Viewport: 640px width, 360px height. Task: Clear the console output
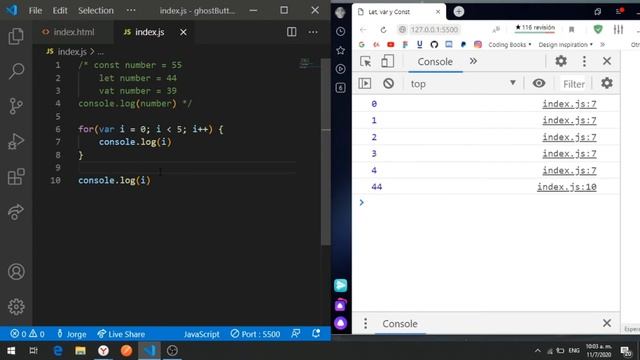[388, 84]
